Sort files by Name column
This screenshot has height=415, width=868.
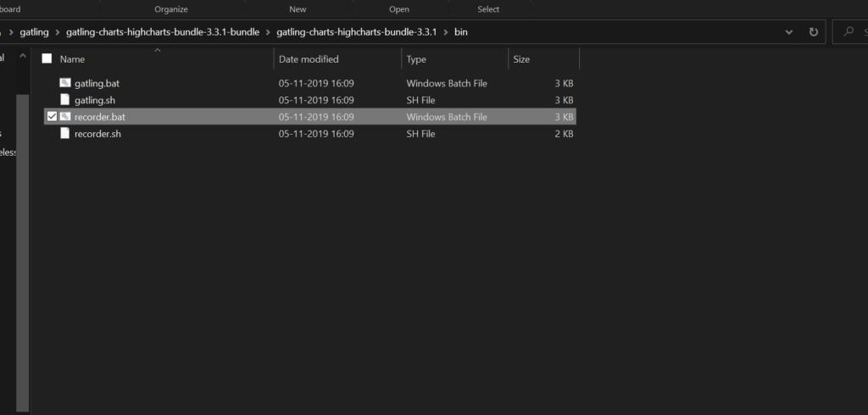[72, 58]
